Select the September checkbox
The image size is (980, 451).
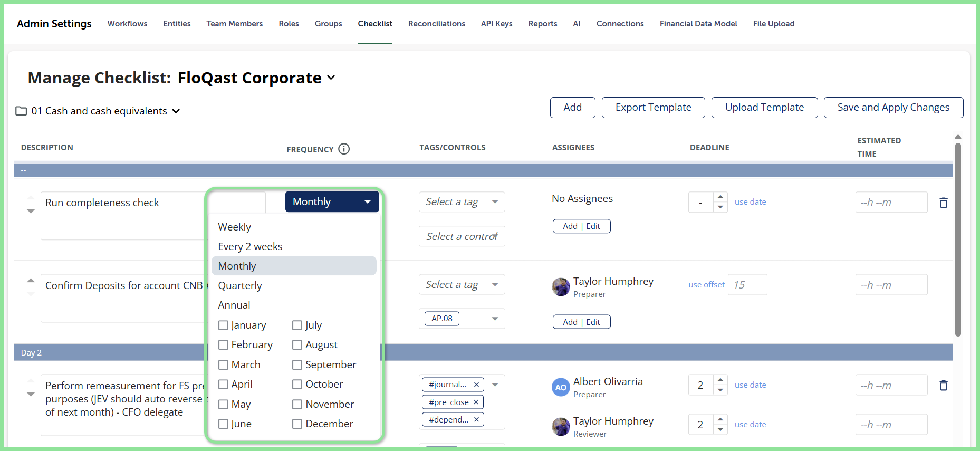point(297,365)
